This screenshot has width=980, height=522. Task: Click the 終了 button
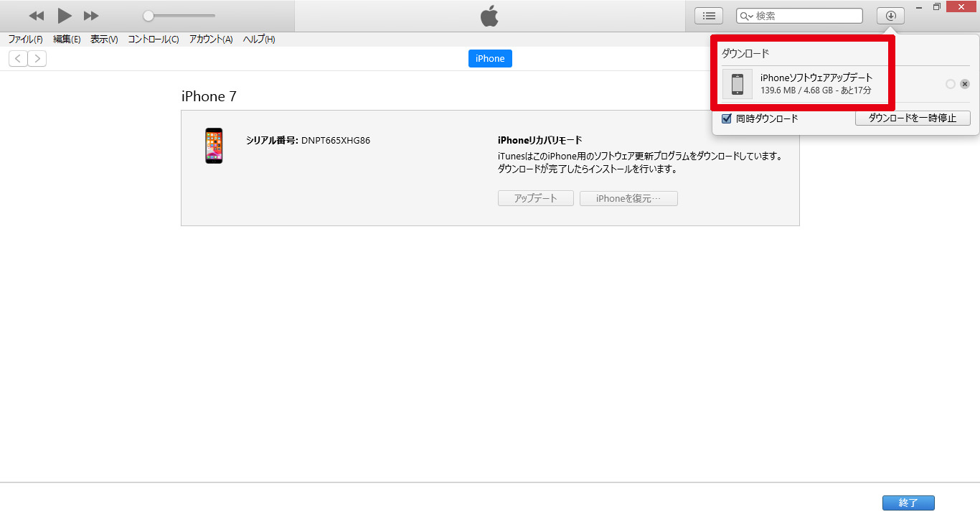tap(908, 503)
